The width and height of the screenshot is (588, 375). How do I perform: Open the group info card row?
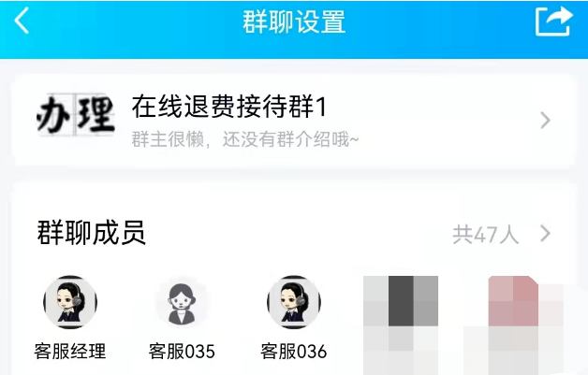(x=294, y=120)
